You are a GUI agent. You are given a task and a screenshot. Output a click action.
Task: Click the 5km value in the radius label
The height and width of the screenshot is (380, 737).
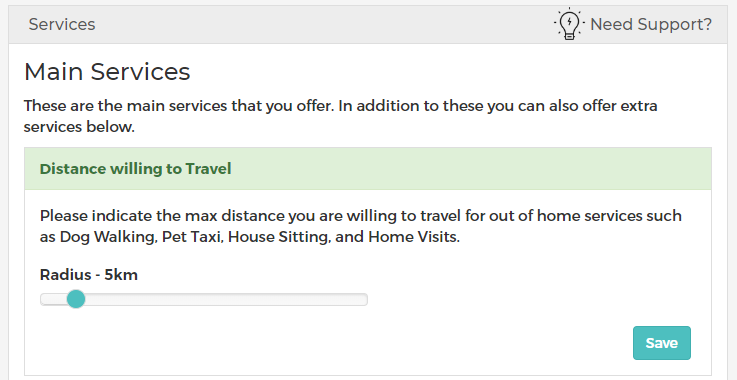pyautogui.click(x=121, y=274)
